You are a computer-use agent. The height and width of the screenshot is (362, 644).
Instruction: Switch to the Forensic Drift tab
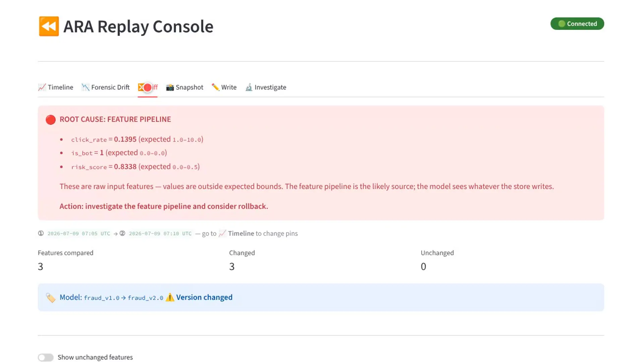pos(105,87)
